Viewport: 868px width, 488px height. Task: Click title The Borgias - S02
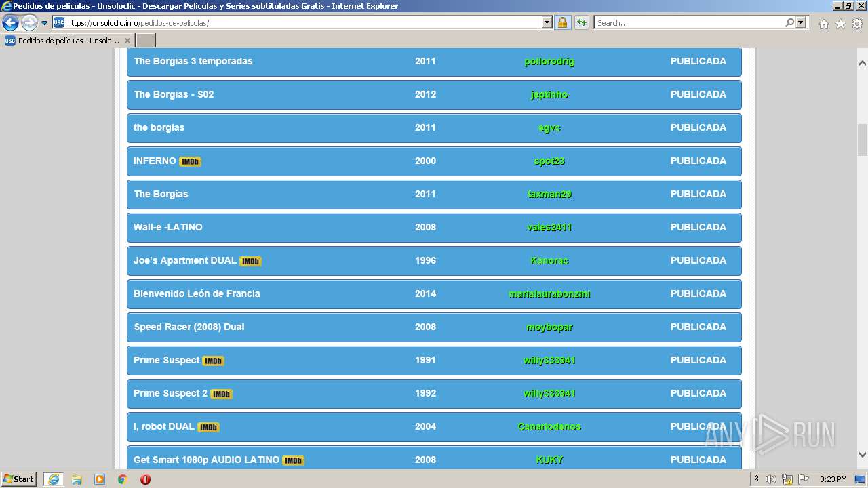coord(174,94)
